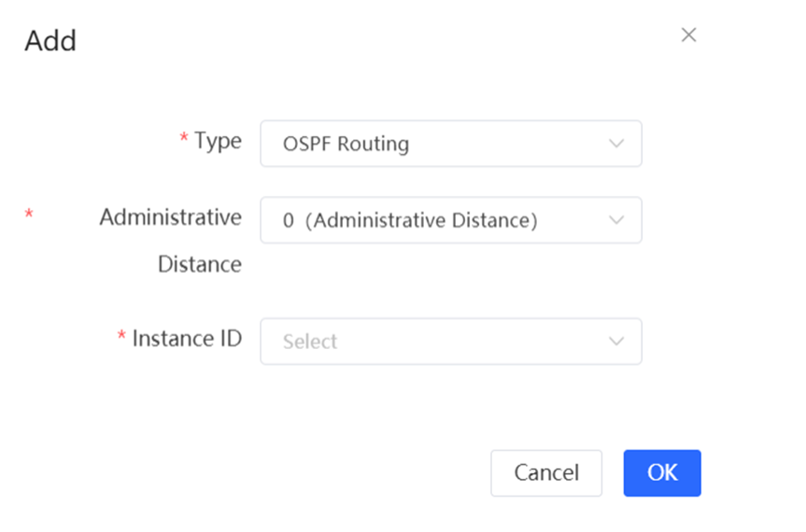This screenshot has width=806, height=532.
Task: Click the Type field label
Action: tap(218, 141)
